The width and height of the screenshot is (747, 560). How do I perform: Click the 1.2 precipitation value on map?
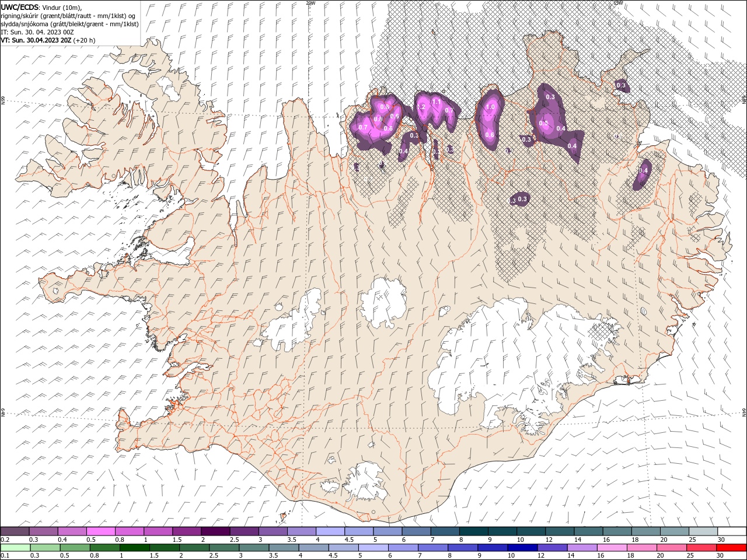coord(421,107)
